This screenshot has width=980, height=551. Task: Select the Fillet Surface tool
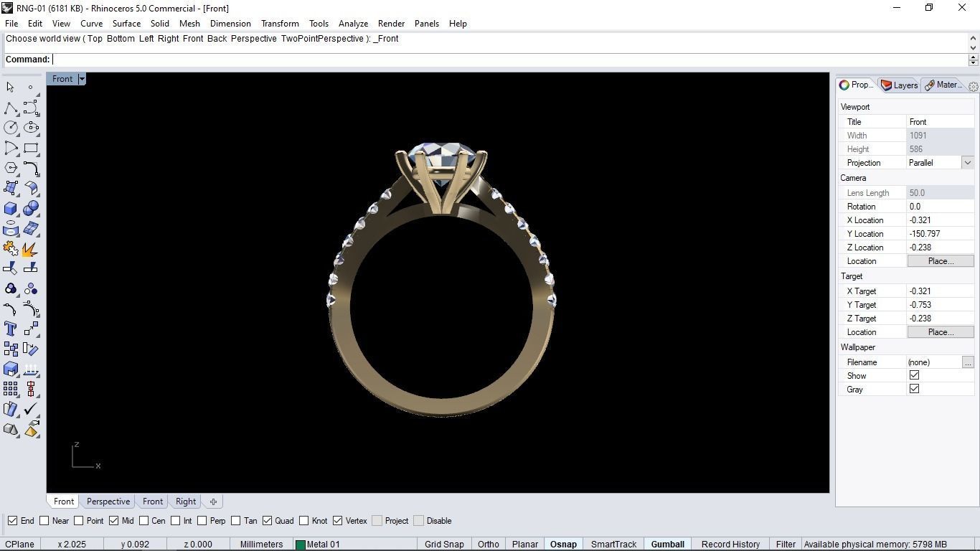(x=31, y=188)
